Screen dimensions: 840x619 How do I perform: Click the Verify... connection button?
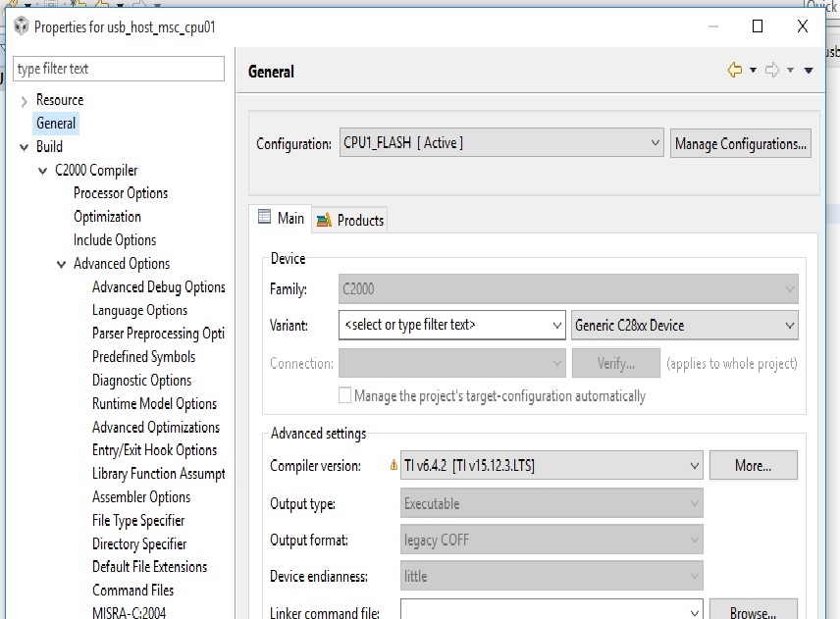point(616,363)
